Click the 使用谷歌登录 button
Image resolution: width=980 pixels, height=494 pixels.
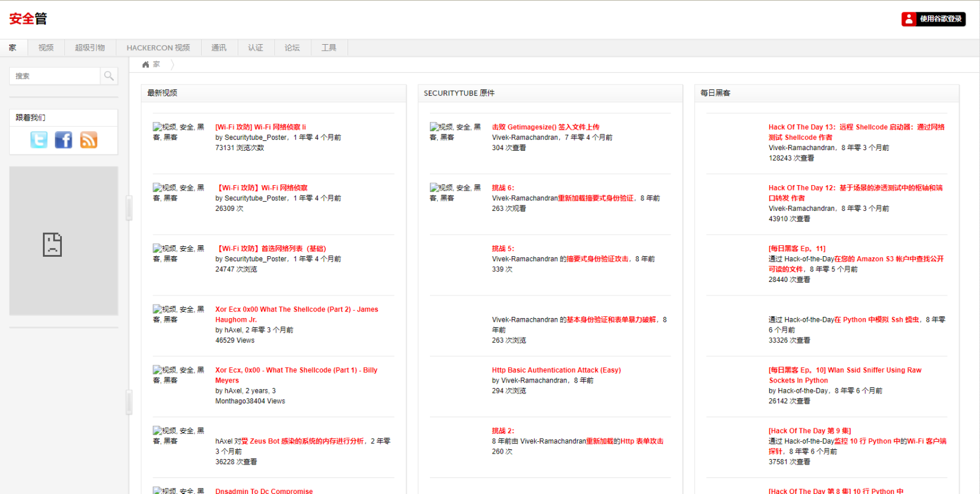click(x=933, y=19)
